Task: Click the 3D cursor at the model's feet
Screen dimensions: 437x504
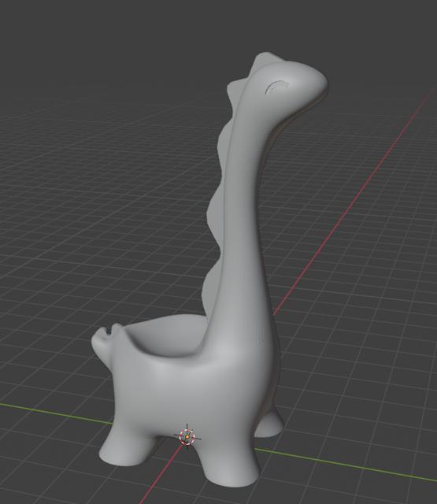Action: click(x=187, y=437)
